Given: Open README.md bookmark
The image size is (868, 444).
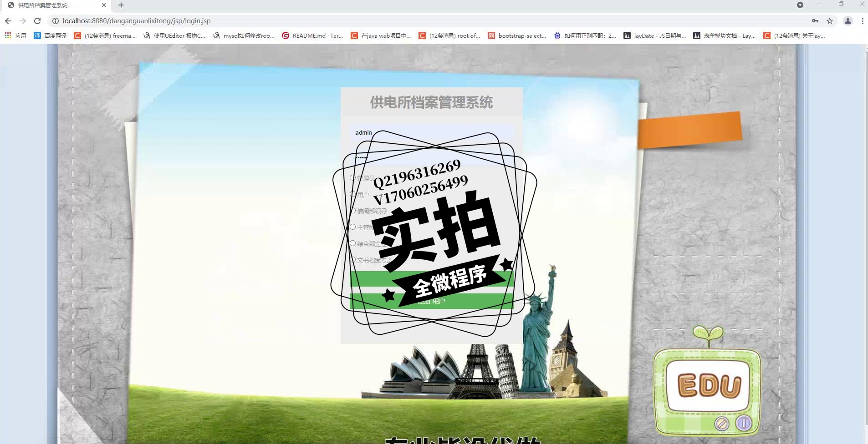Looking at the screenshot, I should click(312, 35).
